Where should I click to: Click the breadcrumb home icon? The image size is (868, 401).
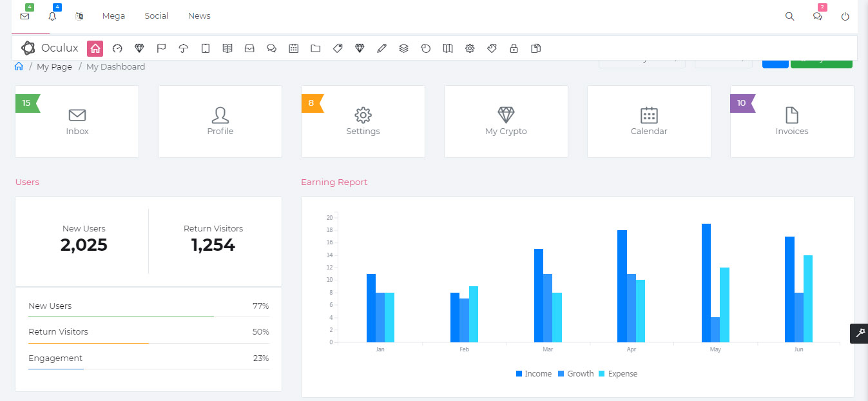click(x=19, y=66)
